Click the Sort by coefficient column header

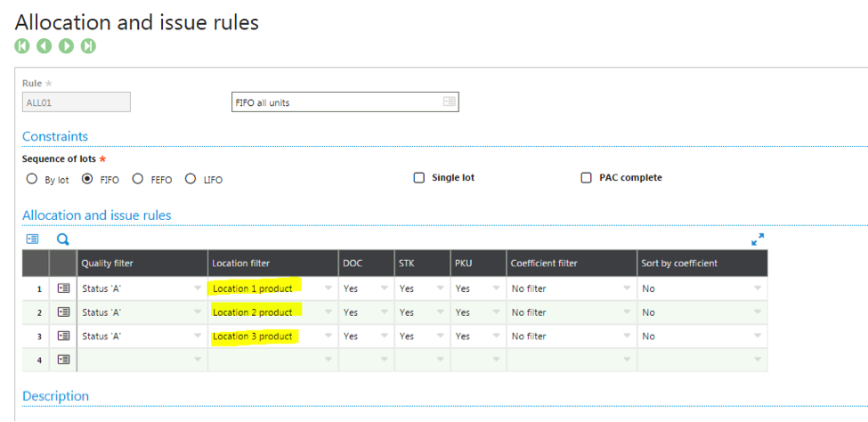coord(702,263)
